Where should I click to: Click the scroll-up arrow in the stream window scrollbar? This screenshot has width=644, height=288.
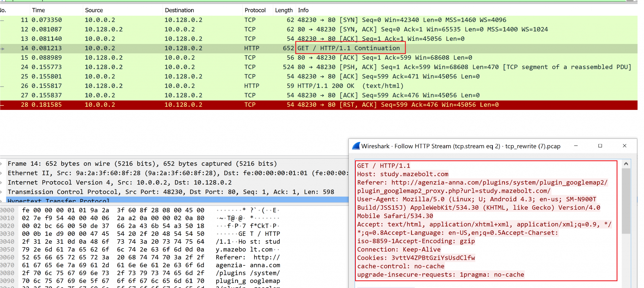pos(626,163)
